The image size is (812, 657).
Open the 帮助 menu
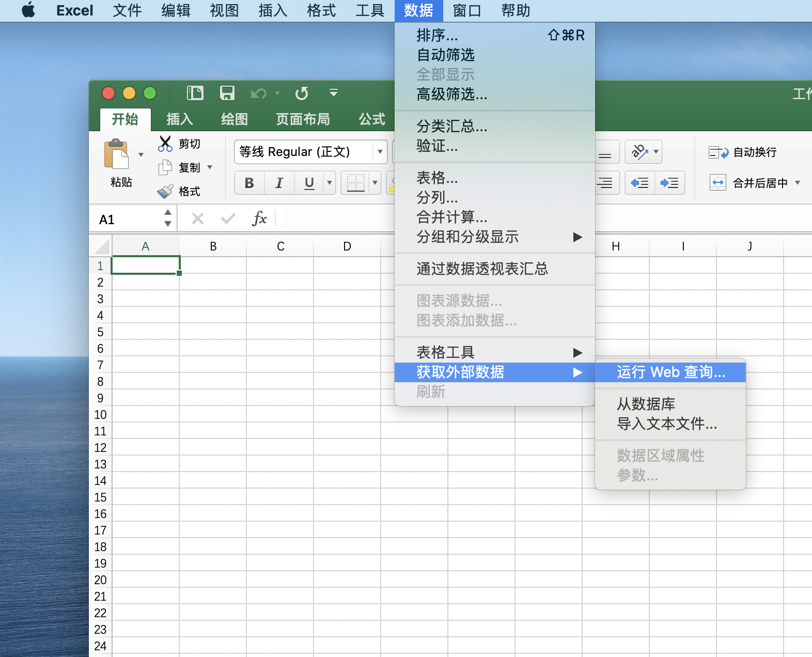point(516,10)
